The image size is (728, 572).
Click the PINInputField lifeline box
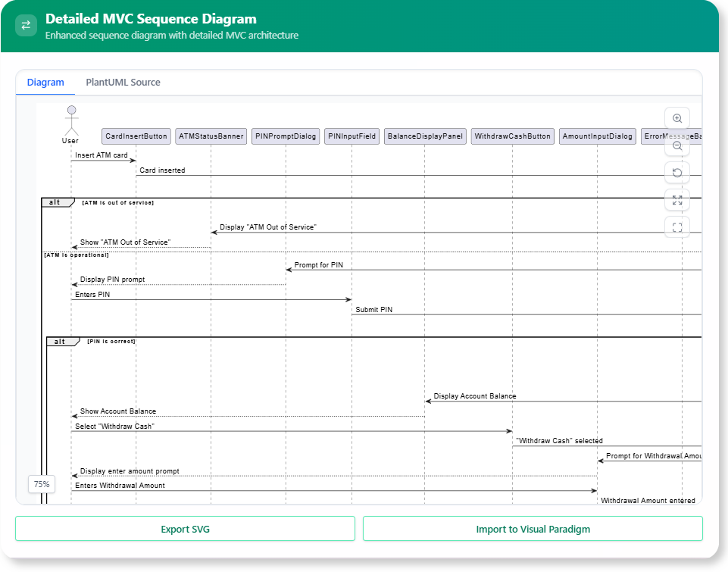(351, 136)
